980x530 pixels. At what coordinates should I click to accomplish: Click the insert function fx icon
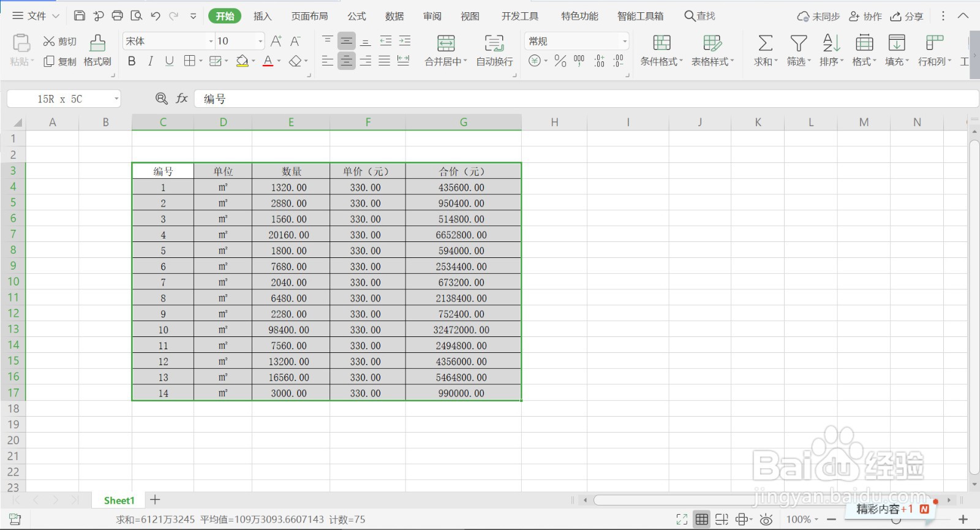click(x=182, y=98)
